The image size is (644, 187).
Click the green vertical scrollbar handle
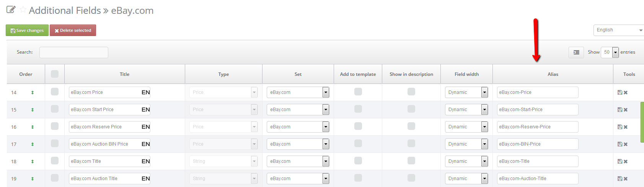[642, 122]
